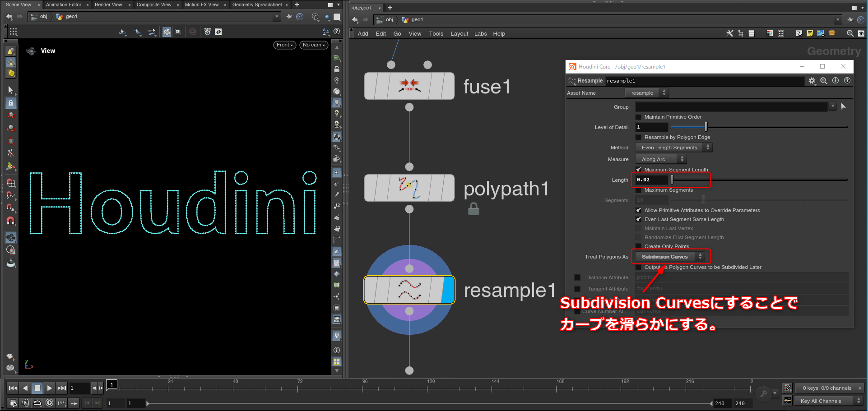Open the viewport help question mark icon
This screenshot has height=411, width=868.
[x=337, y=32]
